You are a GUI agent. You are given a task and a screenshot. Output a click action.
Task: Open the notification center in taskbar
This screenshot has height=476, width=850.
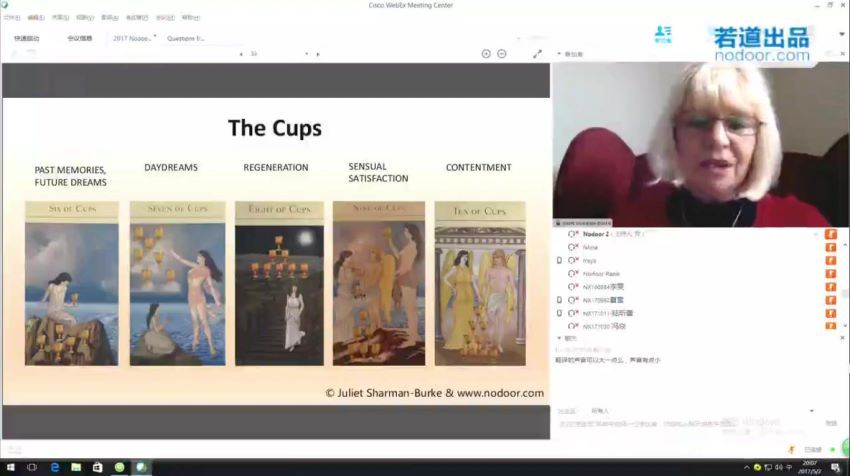835,467
